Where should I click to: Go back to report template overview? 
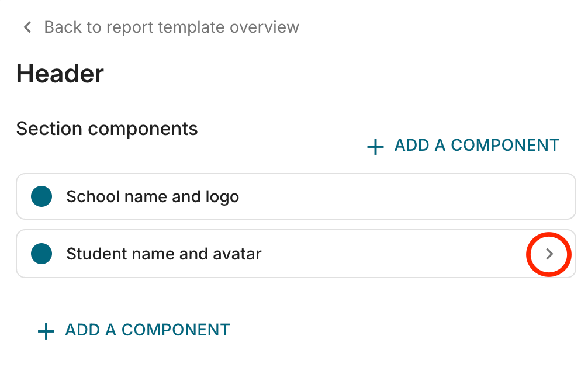click(x=171, y=27)
